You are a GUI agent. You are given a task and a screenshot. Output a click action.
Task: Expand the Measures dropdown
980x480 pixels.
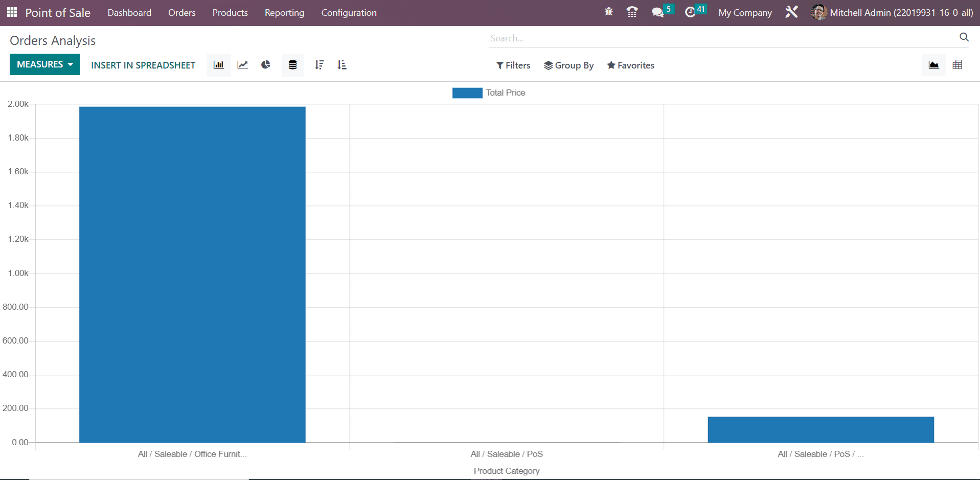pos(44,64)
